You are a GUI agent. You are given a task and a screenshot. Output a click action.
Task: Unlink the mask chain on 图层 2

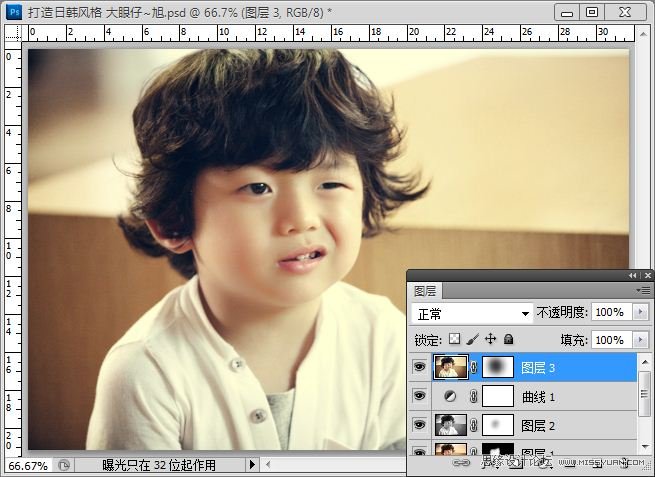(474, 425)
